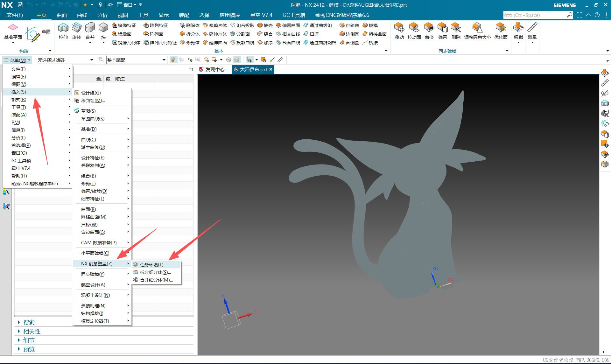Image resolution: width=611 pixels, height=364 pixels.
Task: Click the 通过曲线网格 through curve mesh tool
Action: click(320, 43)
